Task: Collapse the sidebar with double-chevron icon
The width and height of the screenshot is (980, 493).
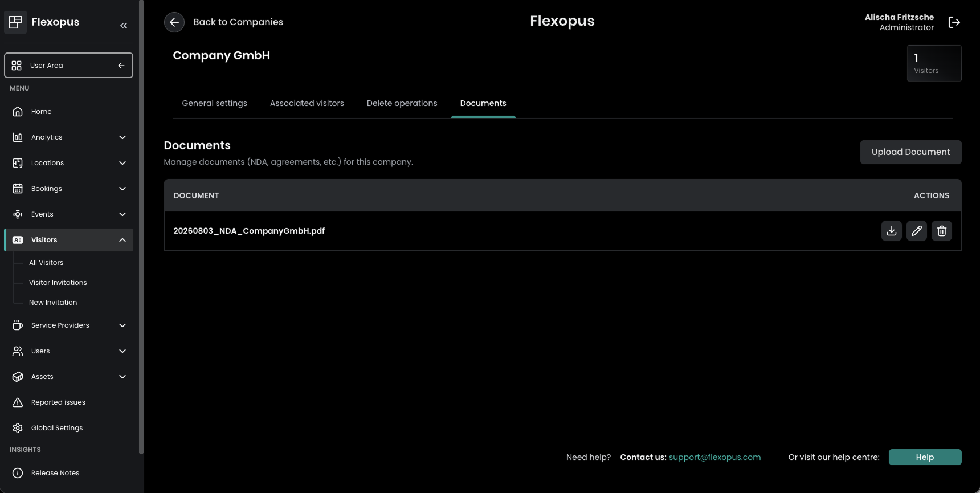Action: (x=124, y=26)
